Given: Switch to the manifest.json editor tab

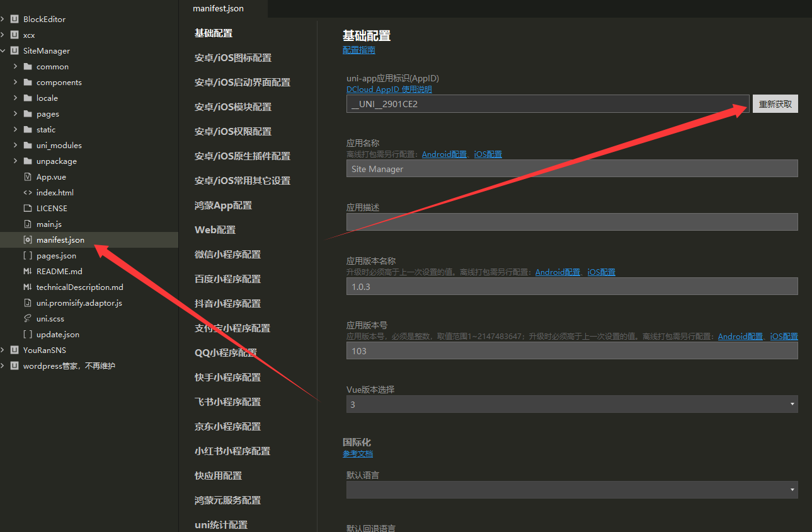Looking at the screenshot, I should (x=218, y=9).
